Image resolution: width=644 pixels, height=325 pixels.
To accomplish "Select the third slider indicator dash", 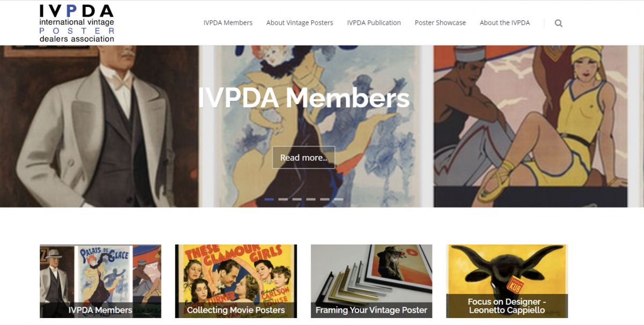I will pos(297,199).
